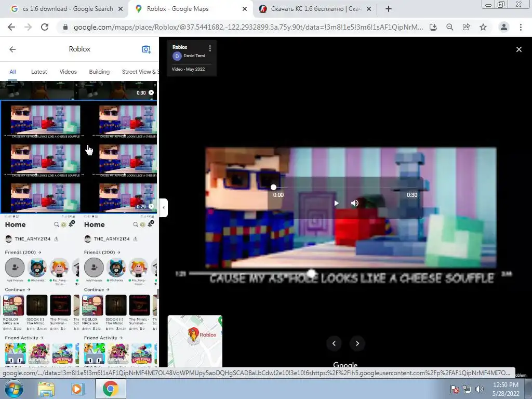
Task: Open the media player taskbar icon
Action: (x=78, y=389)
